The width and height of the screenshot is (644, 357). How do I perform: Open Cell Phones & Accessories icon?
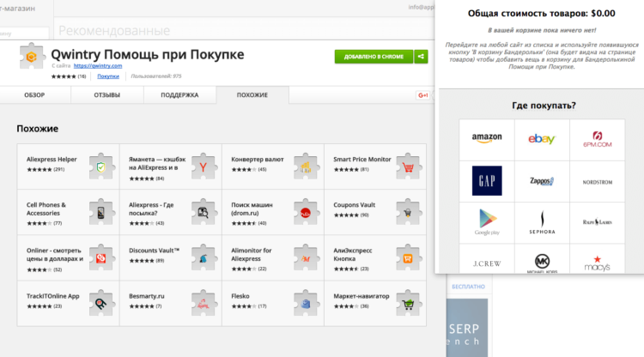pyautogui.click(x=101, y=212)
